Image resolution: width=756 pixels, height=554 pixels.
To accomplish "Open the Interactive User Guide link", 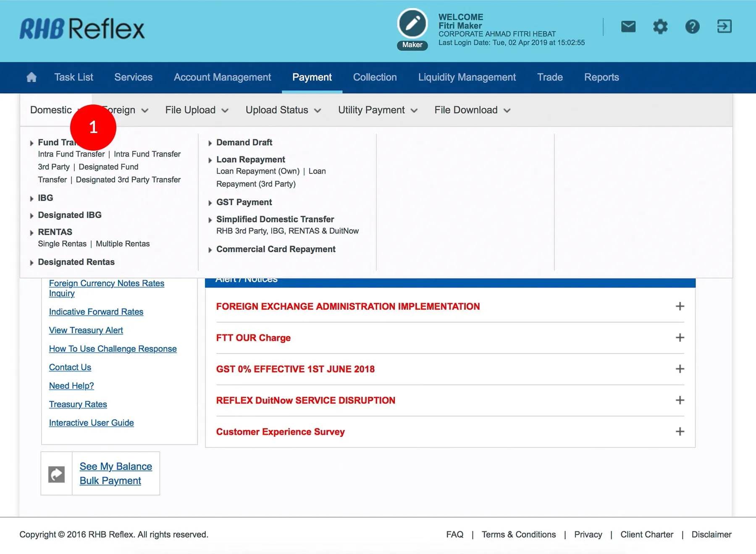I will tap(91, 423).
